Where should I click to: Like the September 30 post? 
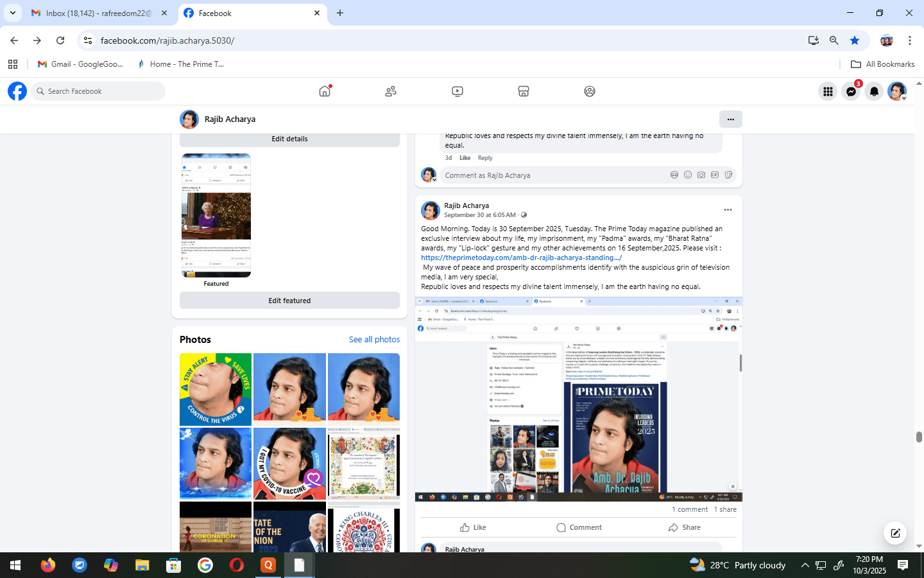tap(474, 527)
